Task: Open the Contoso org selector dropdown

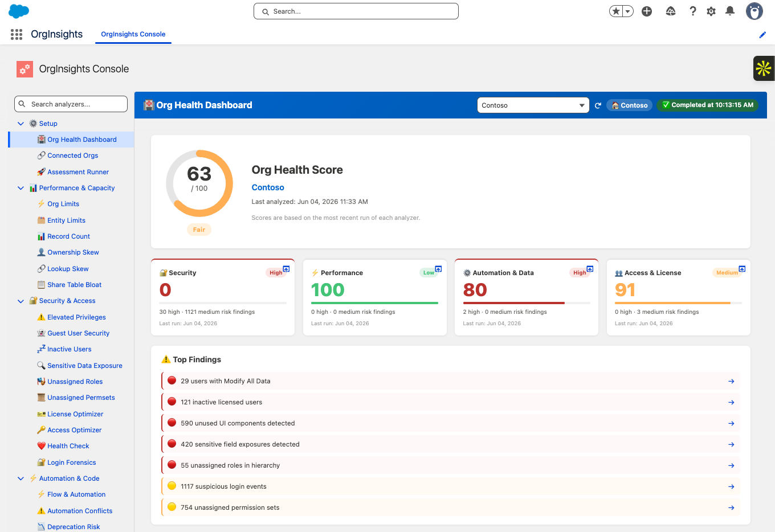Action: [x=533, y=105]
